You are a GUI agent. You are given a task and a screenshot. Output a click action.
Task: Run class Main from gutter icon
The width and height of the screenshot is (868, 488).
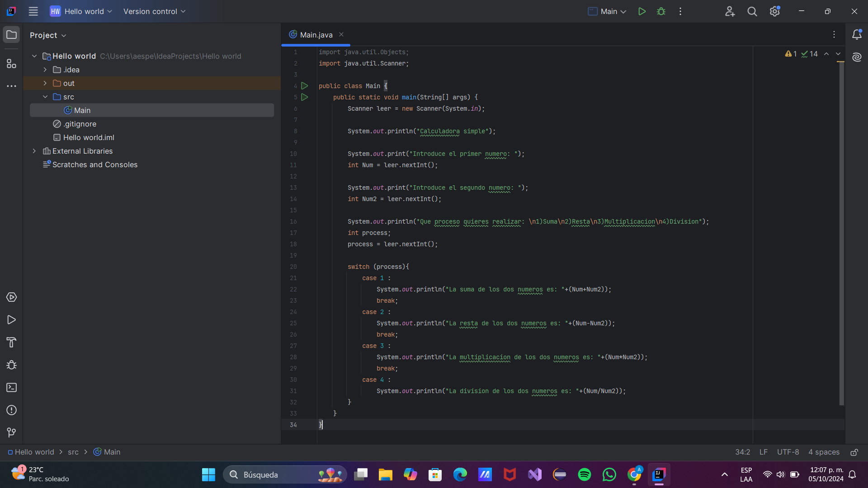[x=305, y=86]
